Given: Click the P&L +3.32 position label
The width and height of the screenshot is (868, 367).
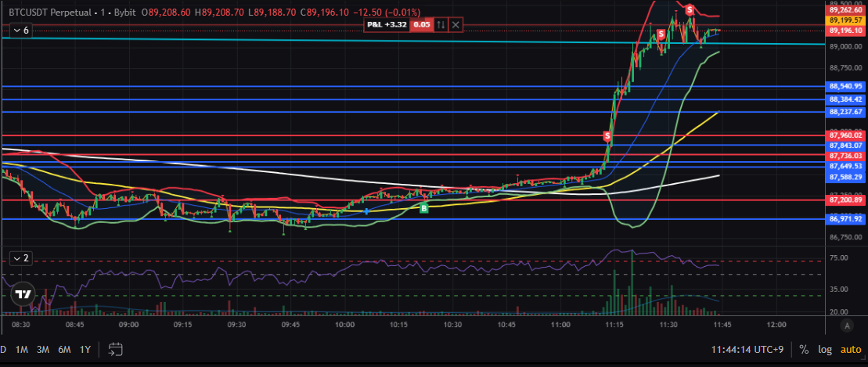Looking at the screenshot, I should (387, 25).
